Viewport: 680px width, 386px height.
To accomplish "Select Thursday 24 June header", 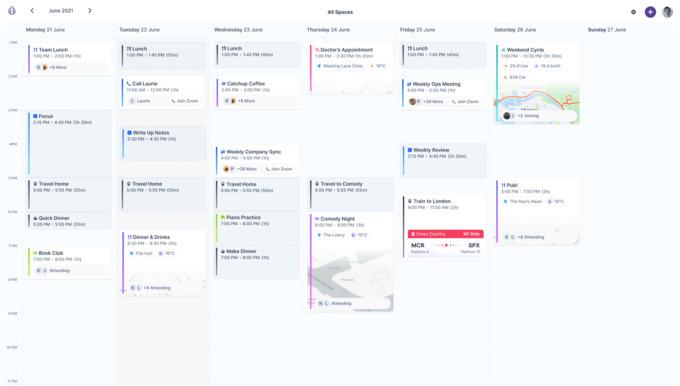I will pos(328,30).
